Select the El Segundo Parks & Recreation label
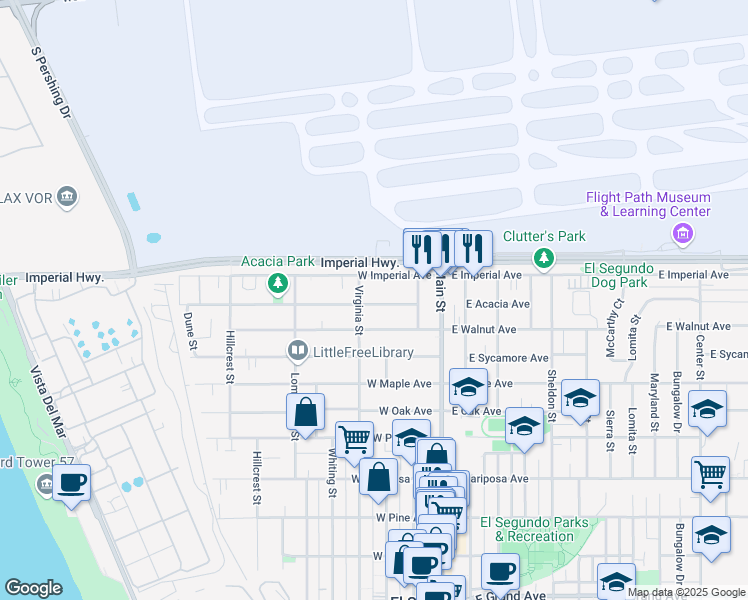The width and height of the screenshot is (748, 600). (x=534, y=529)
